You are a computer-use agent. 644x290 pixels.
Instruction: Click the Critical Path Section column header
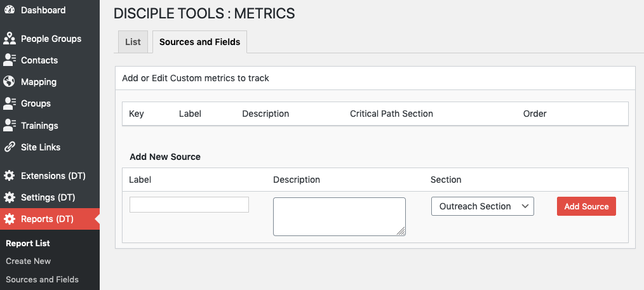391,114
